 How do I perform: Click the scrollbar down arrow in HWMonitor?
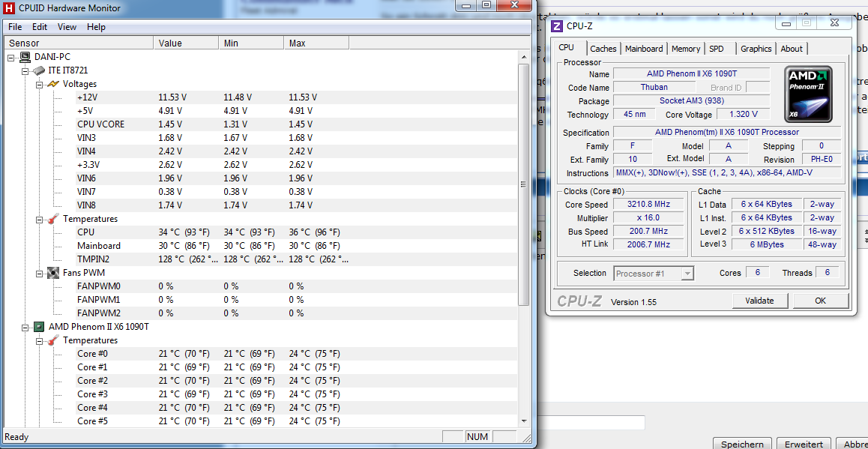pyautogui.click(x=524, y=421)
